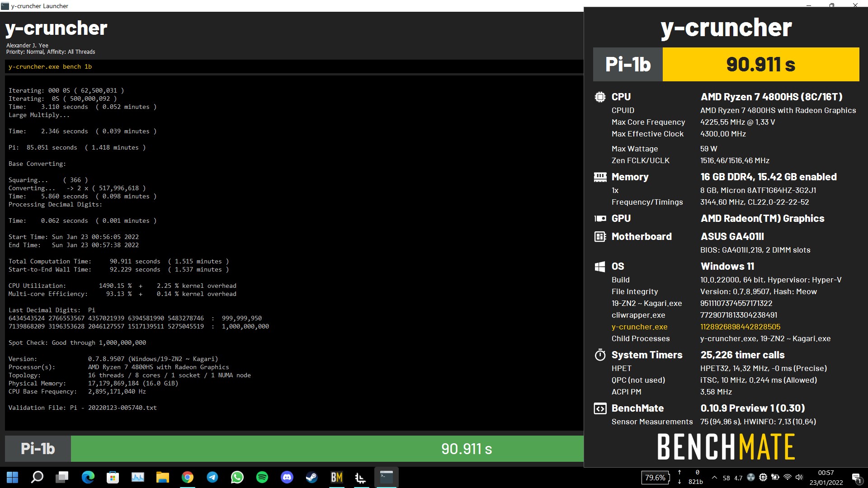Click the Motherboard icon in the BenchMate panel
868x488 pixels.
click(600, 236)
